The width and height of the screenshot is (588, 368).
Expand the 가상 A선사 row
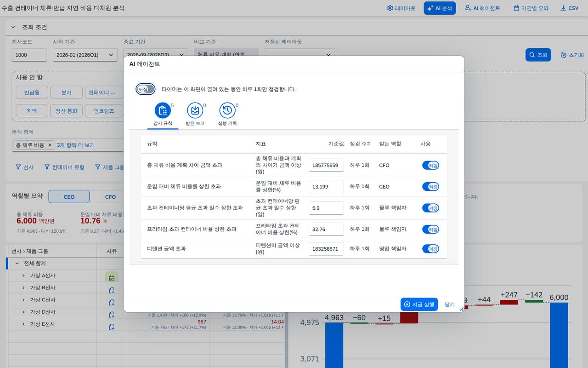click(x=24, y=276)
